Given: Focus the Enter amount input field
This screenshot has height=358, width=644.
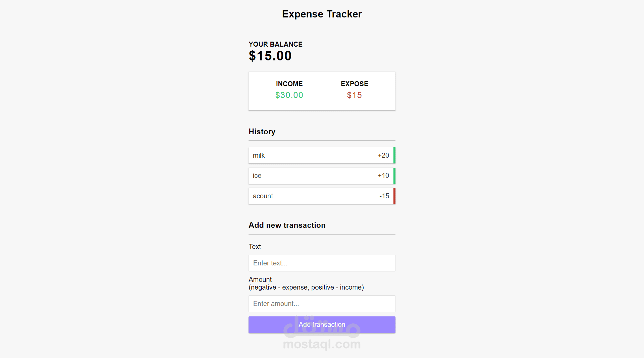Looking at the screenshot, I should click(x=322, y=304).
